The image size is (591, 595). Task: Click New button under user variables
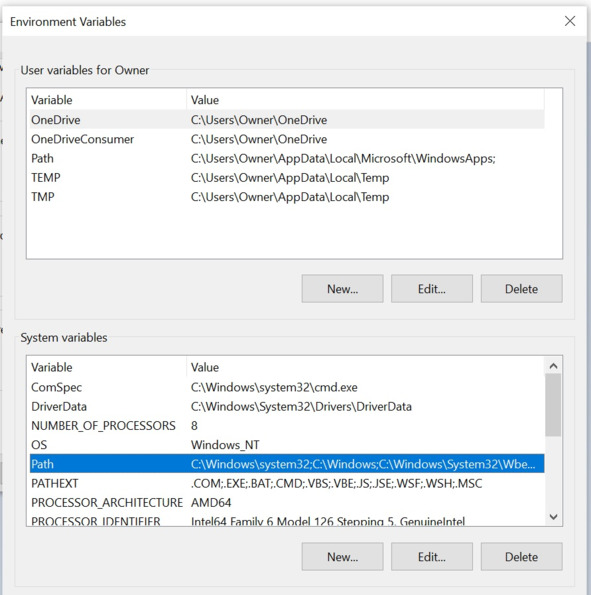(342, 289)
